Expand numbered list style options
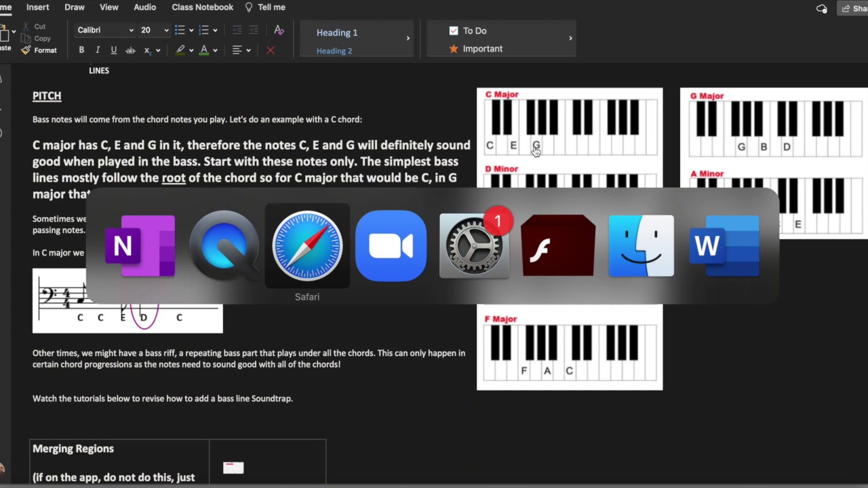This screenshot has width=868, height=488. pyautogui.click(x=215, y=30)
